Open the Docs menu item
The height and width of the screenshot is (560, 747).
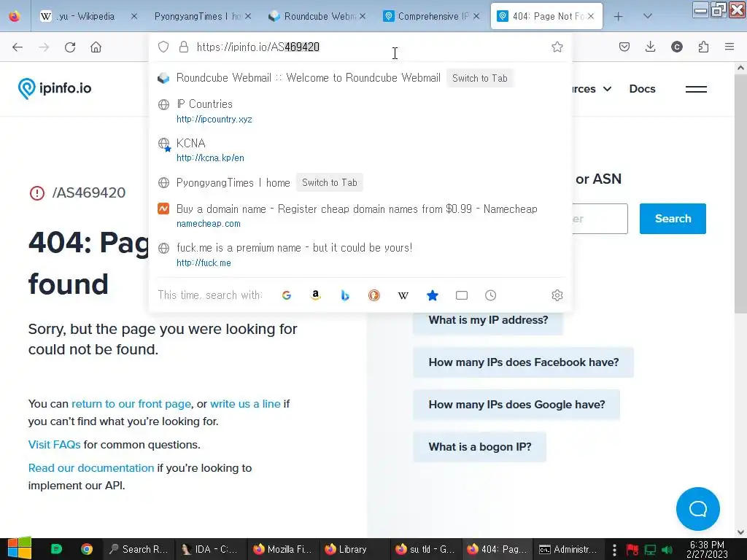(x=642, y=89)
